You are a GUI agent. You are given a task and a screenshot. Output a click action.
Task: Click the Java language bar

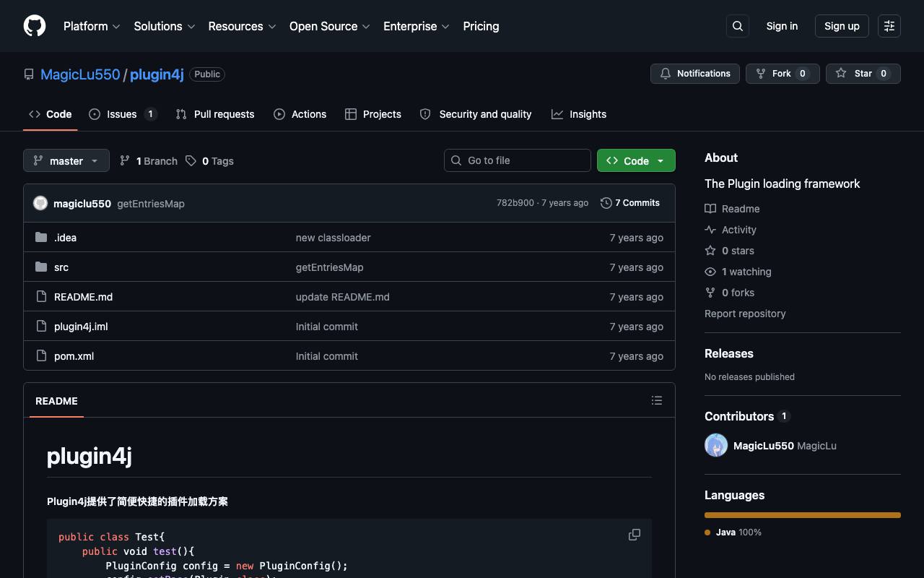tap(803, 515)
